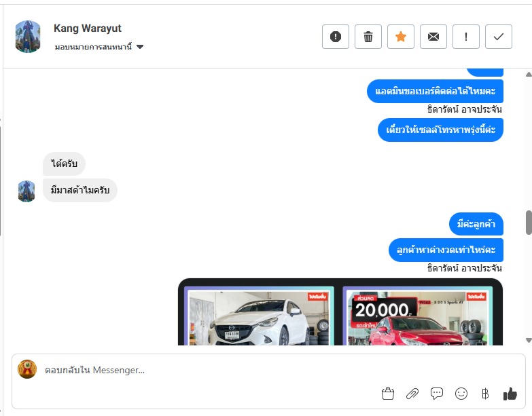Click customer avatar beside 'มีมาสด้าไมครับ'
This screenshot has height=416, width=532.
pos(26,191)
